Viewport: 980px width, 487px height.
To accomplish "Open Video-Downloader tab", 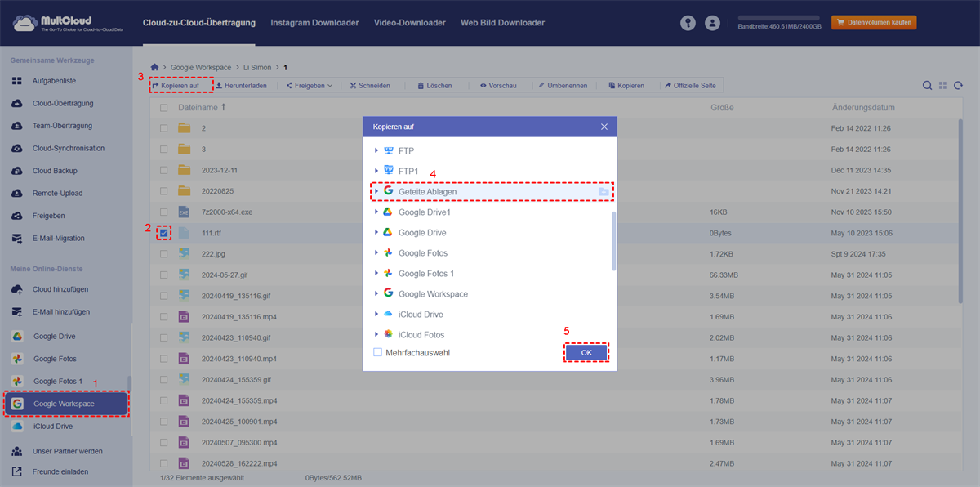I will pos(410,23).
